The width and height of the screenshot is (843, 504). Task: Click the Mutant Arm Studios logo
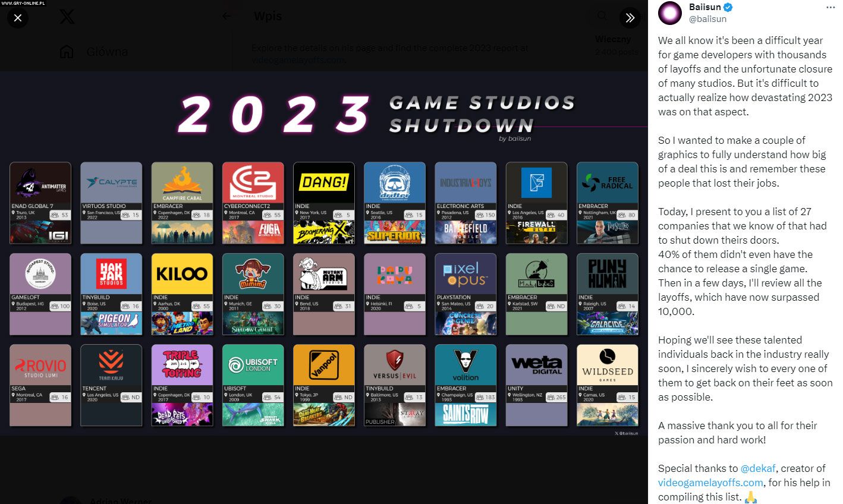[x=324, y=274]
